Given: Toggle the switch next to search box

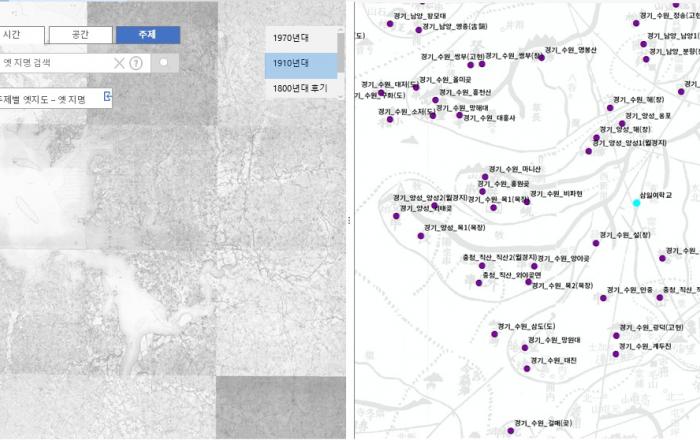Looking at the screenshot, I should [x=165, y=63].
